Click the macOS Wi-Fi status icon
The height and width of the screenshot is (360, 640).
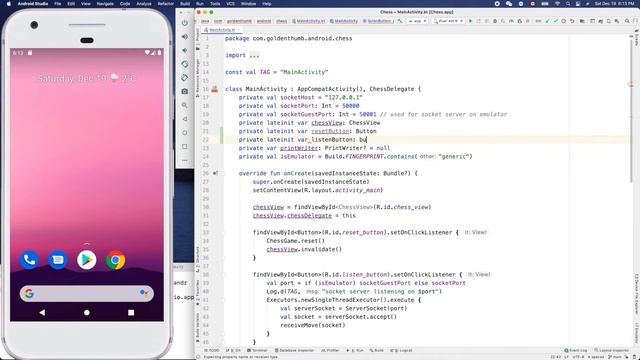click(557, 4)
